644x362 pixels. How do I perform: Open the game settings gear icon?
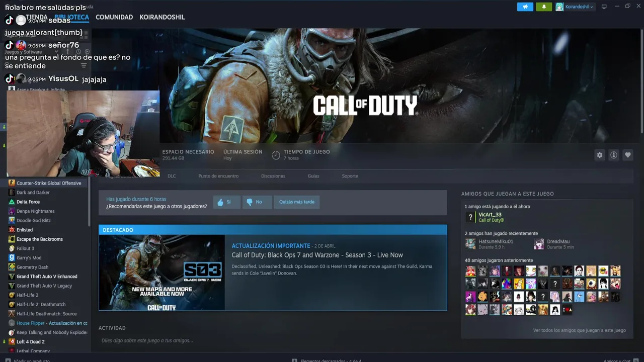pos(600,155)
